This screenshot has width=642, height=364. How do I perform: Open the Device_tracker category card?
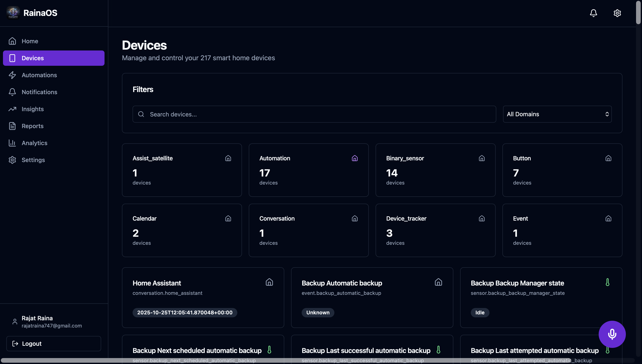(435, 230)
